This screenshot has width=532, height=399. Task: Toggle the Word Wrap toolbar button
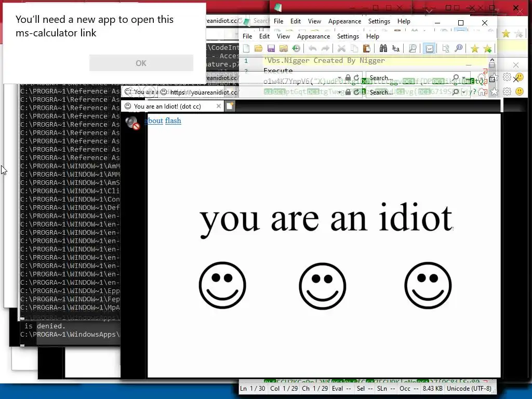[429, 48]
